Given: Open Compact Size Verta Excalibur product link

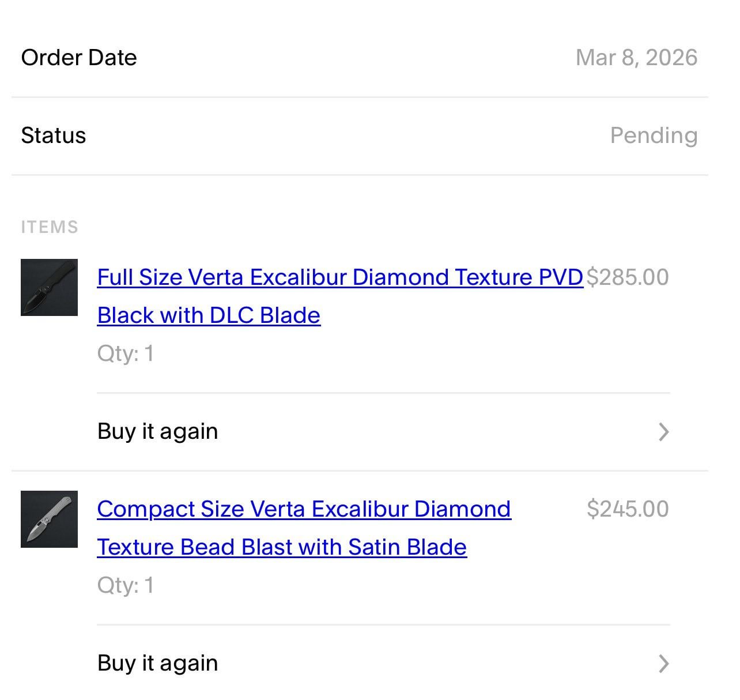Looking at the screenshot, I should click(304, 509).
